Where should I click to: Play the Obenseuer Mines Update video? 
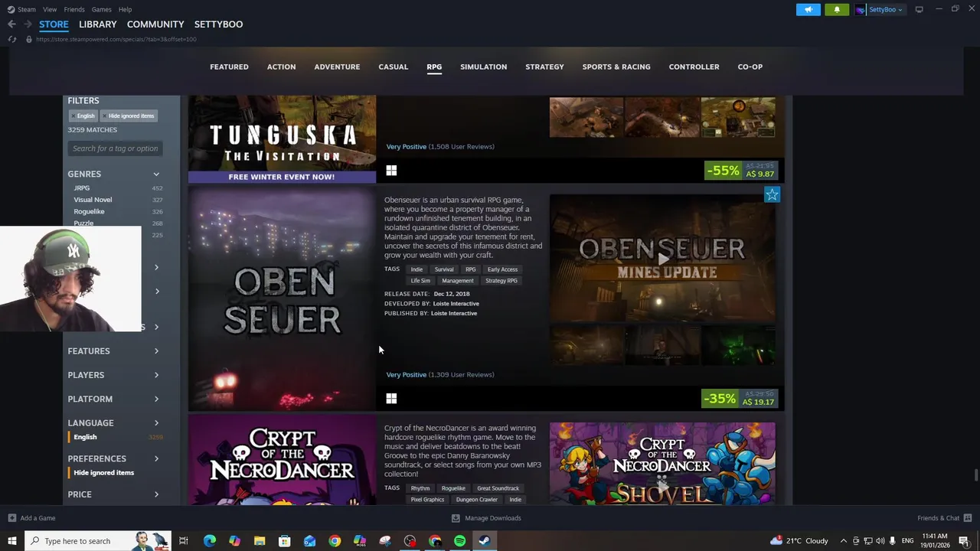(662, 259)
